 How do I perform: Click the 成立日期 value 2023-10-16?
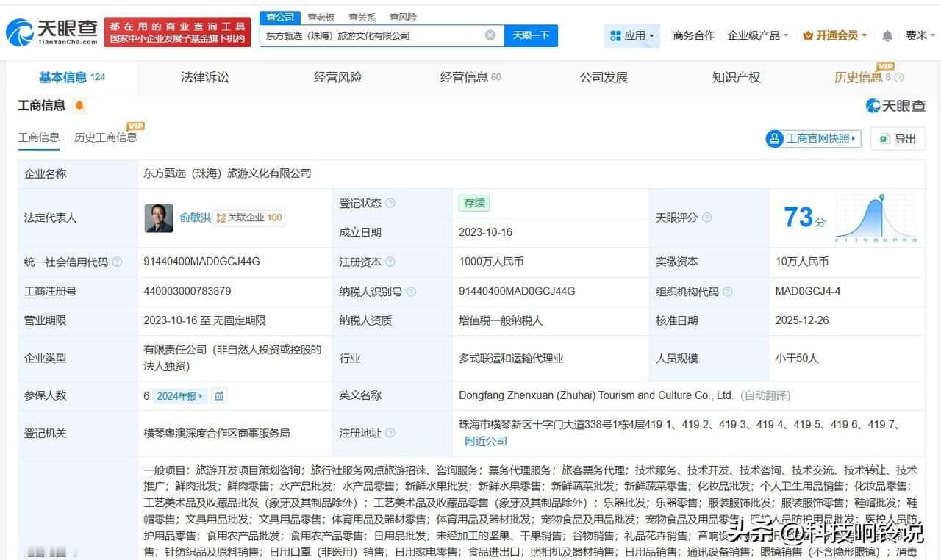486,232
